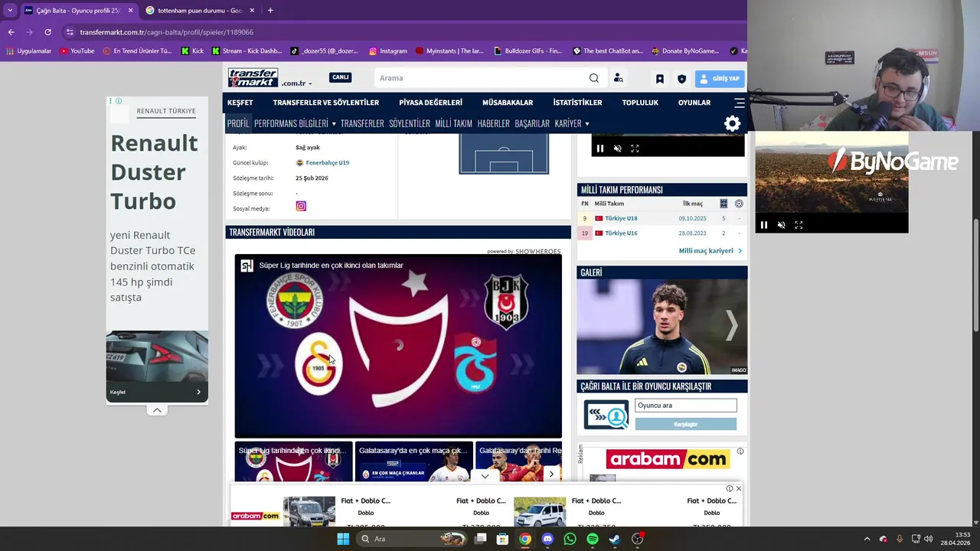980x551 pixels.
Task: Click the Karşılaştır compare button
Action: (x=685, y=424)
